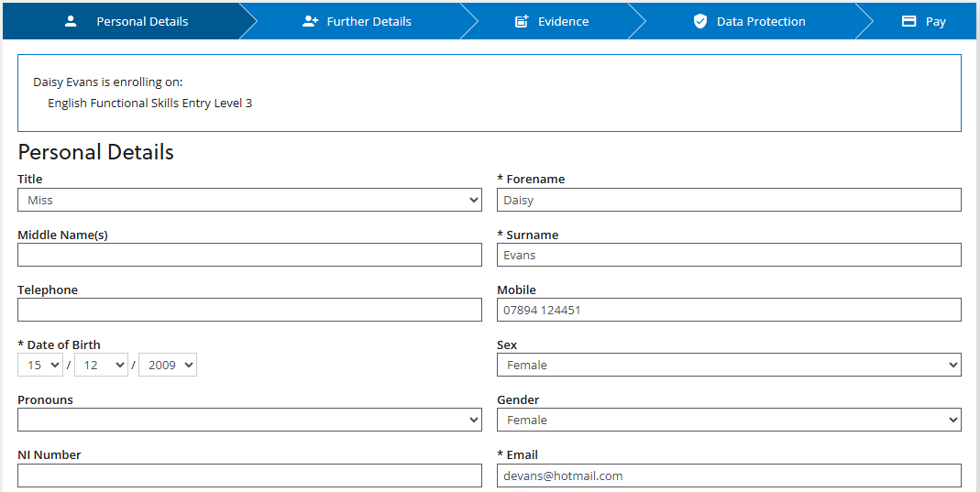Click the Pay credit card icon
The width and height of the screenshot is (980, 492).
click(x=909, y=21)
